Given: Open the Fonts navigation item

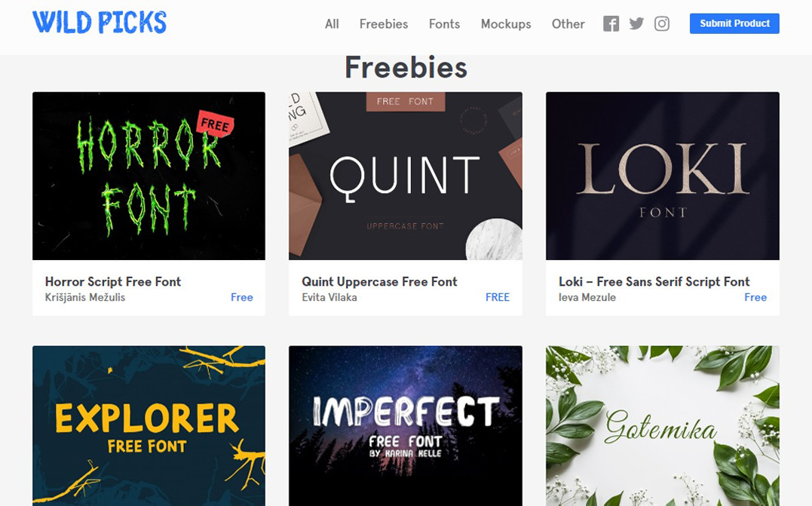Looking at the screenshot, I should coord(444,24).
